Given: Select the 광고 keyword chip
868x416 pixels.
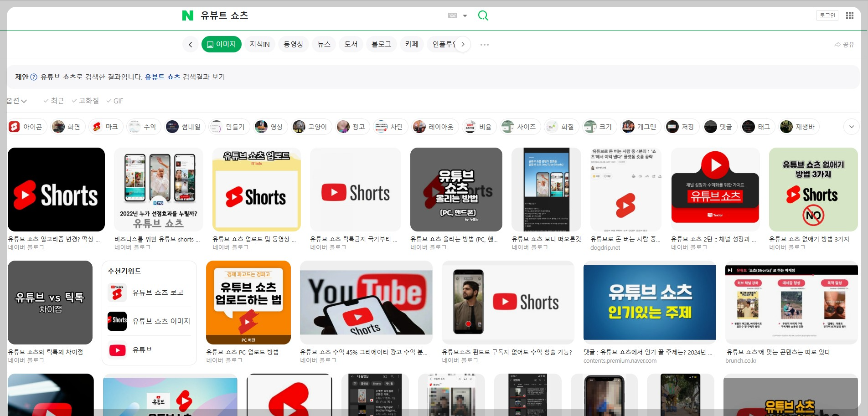Looking at the screenshot, I should [x=353, y=127].
